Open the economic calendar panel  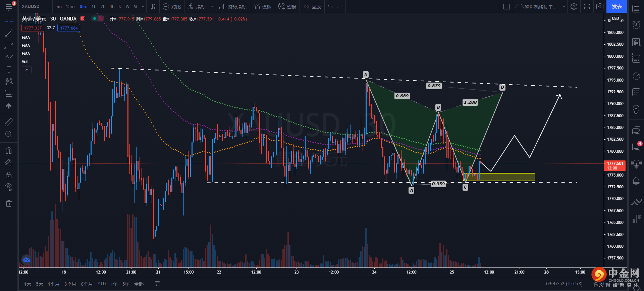coord(636,92)
